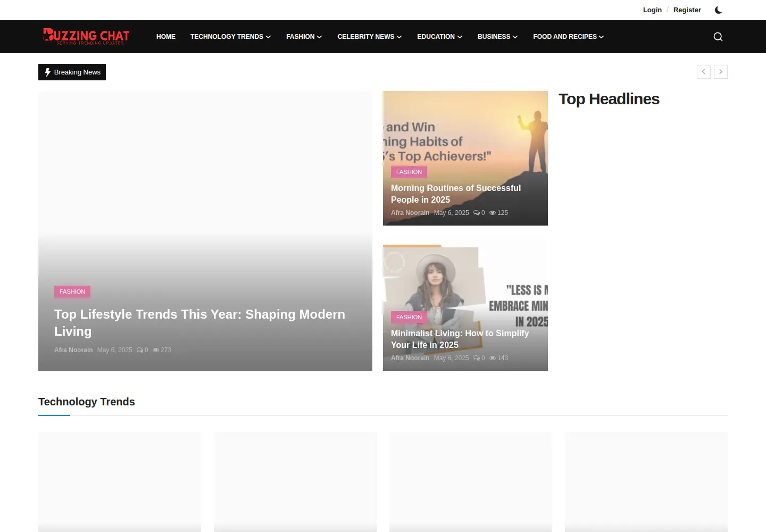This screenshot has height=532, width=766.
Task: Open Minimalist Living: How to Simplify article
Action: [x=460, y=339]
